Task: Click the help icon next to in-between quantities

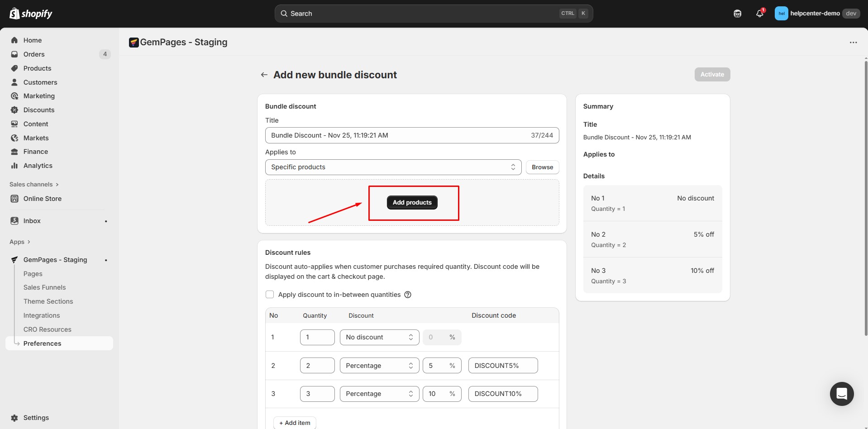Action: [408, 295]
